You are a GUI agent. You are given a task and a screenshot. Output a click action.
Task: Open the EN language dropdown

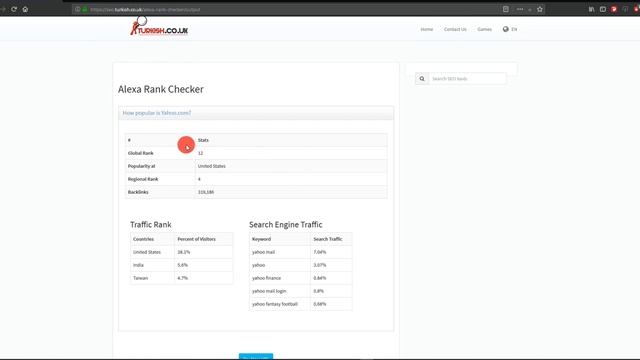coord(514,29)
